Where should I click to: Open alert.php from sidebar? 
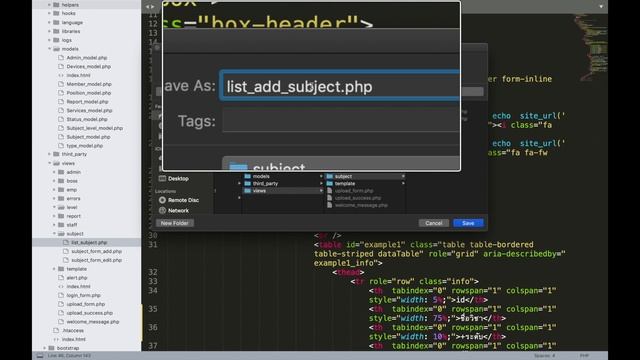pyautogui.click(x=77, y=278)
